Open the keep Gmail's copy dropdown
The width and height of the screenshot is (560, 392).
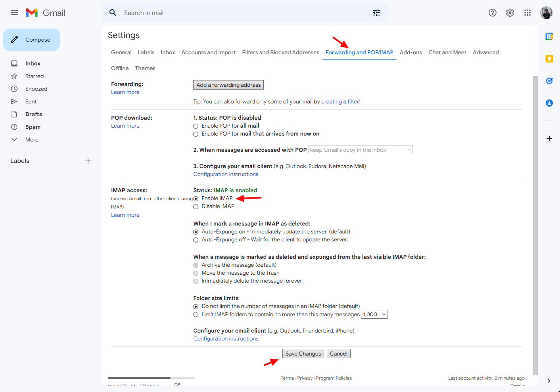[x=360, y=150]
